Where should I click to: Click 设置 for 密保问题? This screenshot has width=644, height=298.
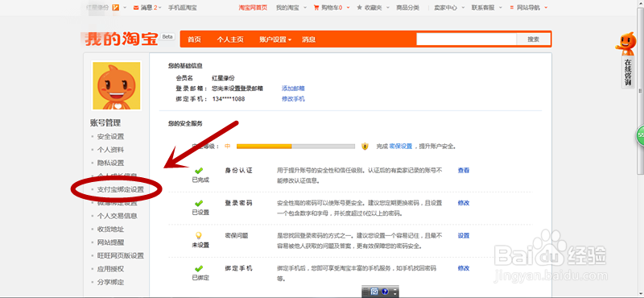[464, 235]
